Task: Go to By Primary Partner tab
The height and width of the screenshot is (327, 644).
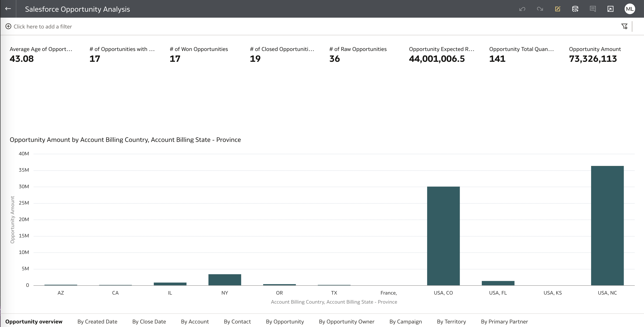Action: click(x=504, y=321)
